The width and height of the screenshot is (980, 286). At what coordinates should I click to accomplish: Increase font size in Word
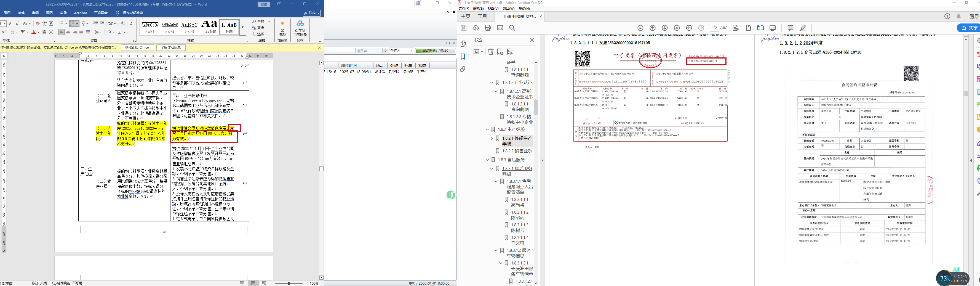[x=10, y=24]
